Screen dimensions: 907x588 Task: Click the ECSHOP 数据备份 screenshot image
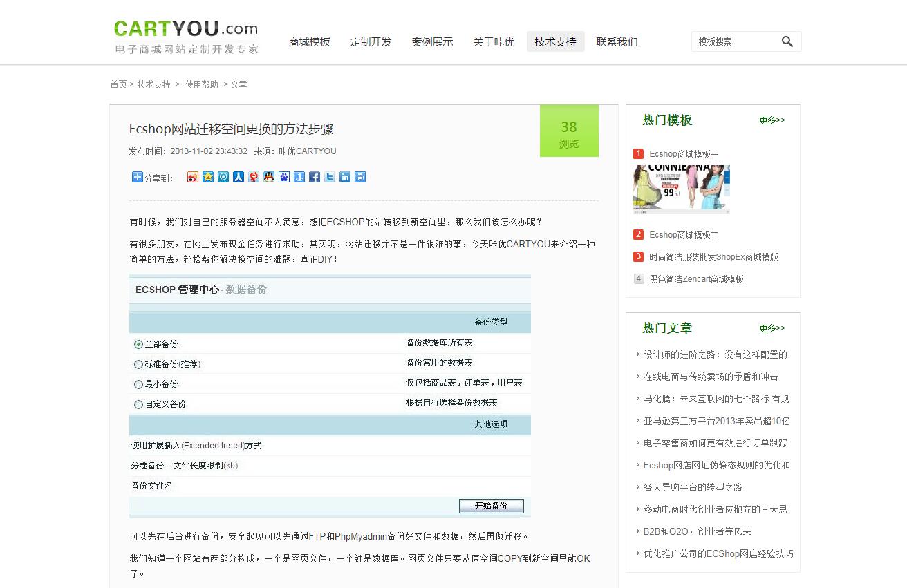click(x=330, y=396)
